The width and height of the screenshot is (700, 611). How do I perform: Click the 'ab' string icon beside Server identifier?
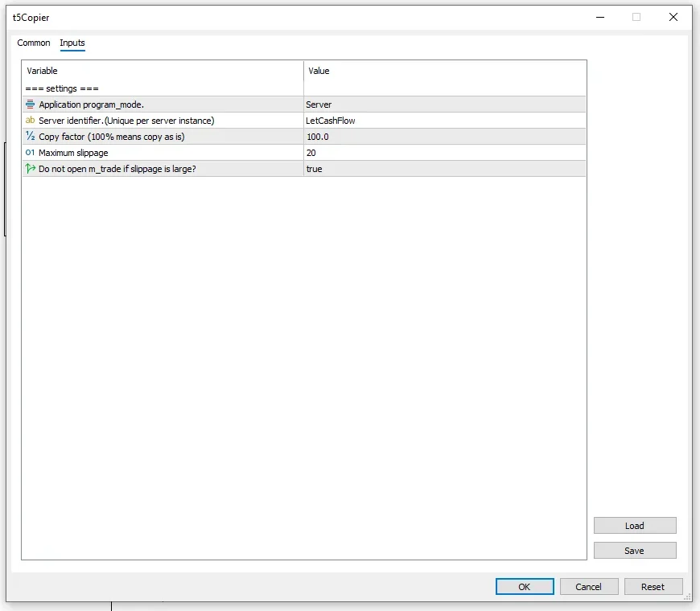(30, 120)
